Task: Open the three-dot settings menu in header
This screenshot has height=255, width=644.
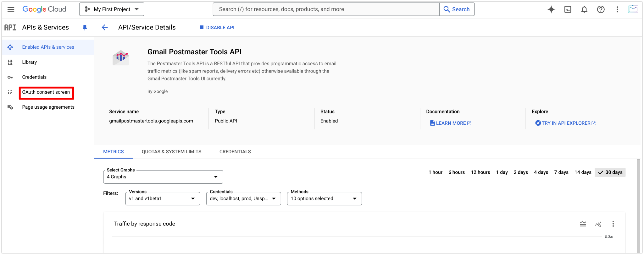Action: pyautogui.click(x=617, y=9)
